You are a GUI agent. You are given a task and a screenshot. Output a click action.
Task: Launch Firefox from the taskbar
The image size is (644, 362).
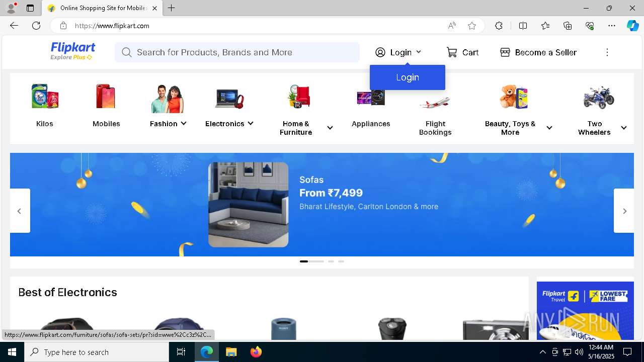256,352
